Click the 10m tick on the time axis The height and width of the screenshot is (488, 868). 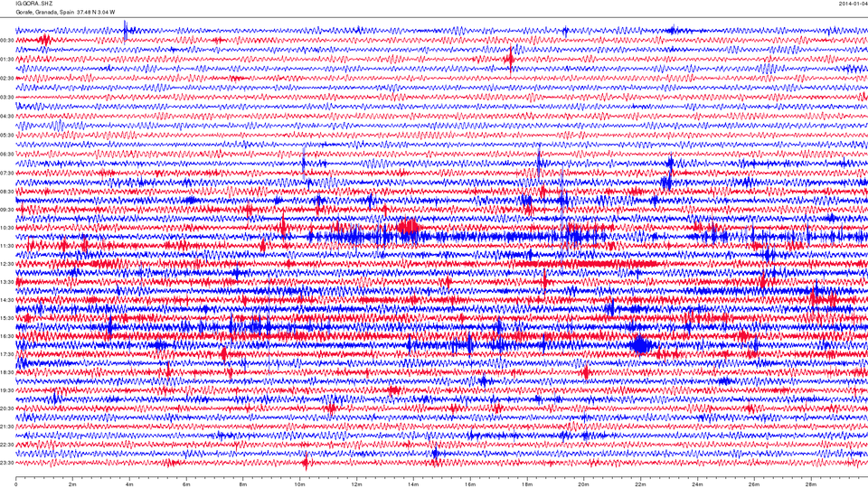pyautogui.click(x=299, y=484)
